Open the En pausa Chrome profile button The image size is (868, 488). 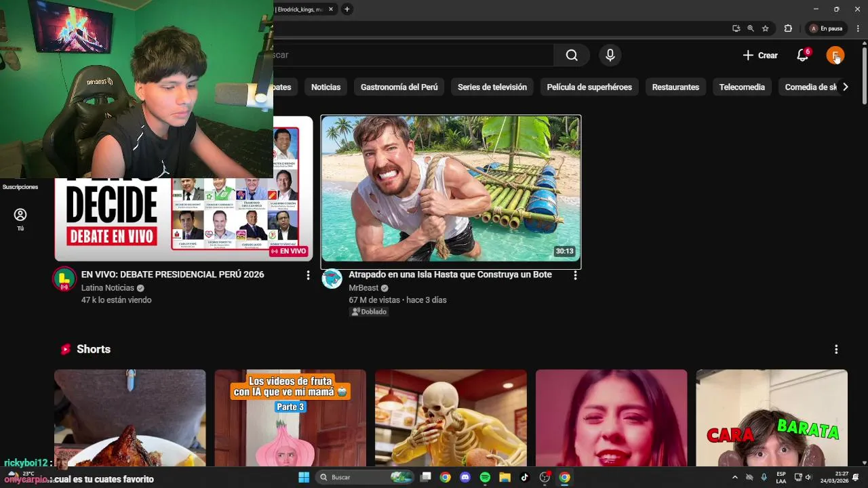pos(827,28)
